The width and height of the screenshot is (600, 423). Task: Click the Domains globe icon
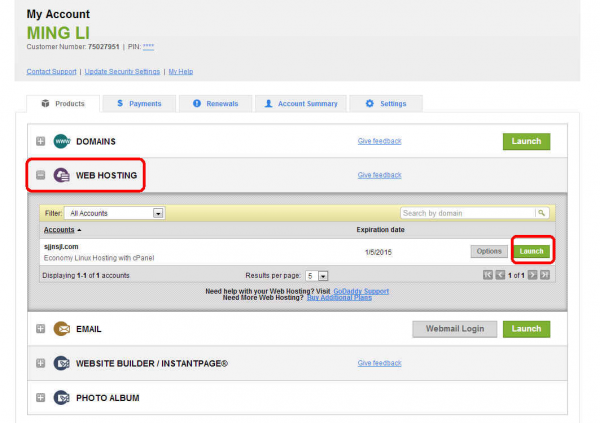62,141
